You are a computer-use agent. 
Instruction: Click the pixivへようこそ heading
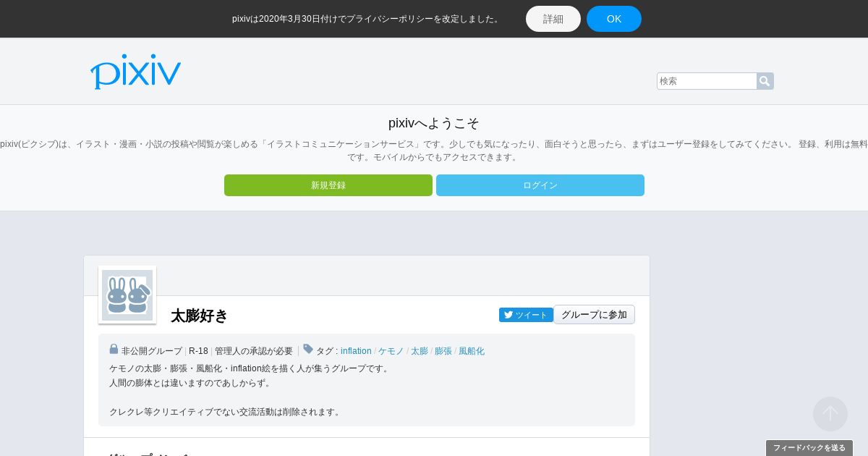pos(434,123)
